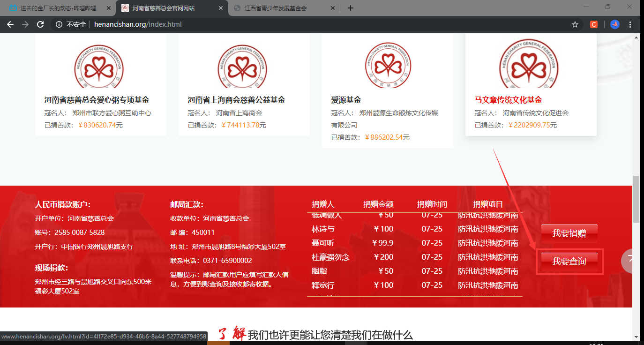
Task: Click 开户行 text 中国银行郑州晨旭路支行
Action: coord(97,247)
